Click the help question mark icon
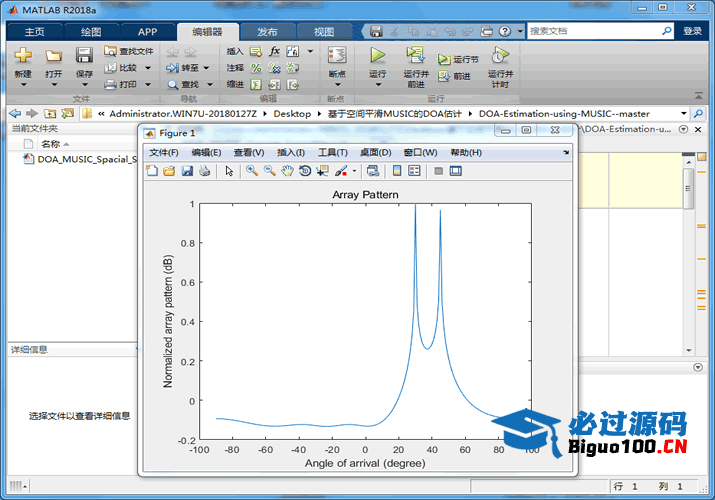715x500 pixels. 505,31
